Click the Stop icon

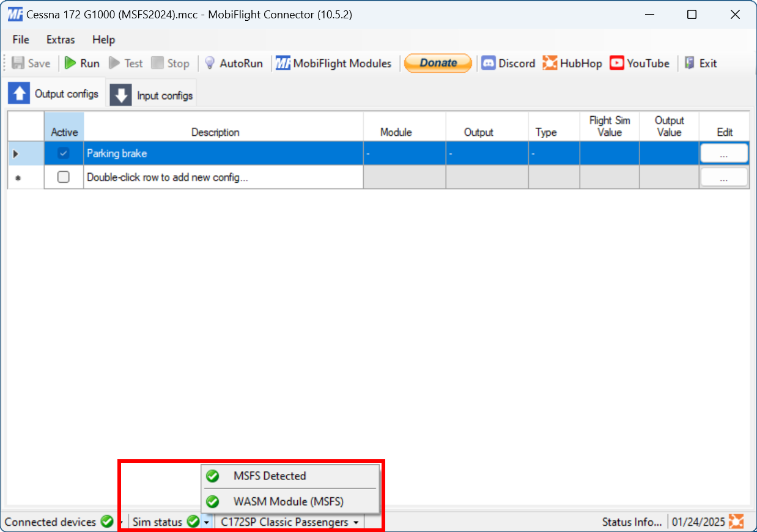(x=157, y=63)
